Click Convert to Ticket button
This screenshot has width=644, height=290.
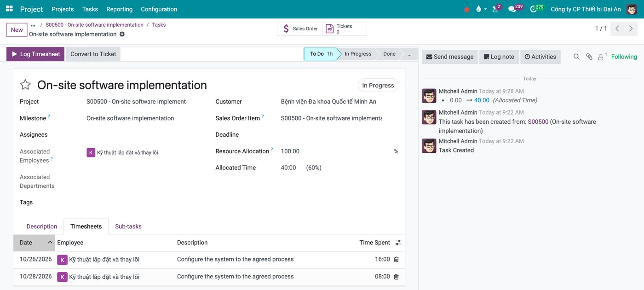(x=93, y=54)
